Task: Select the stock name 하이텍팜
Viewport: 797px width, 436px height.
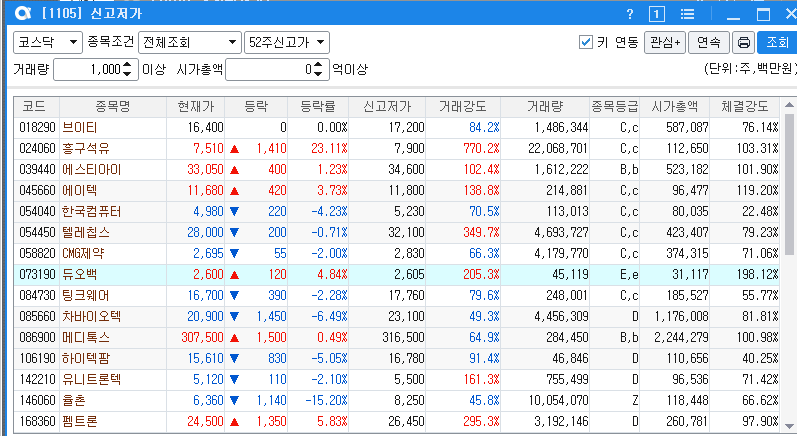Action: (86, 358)
